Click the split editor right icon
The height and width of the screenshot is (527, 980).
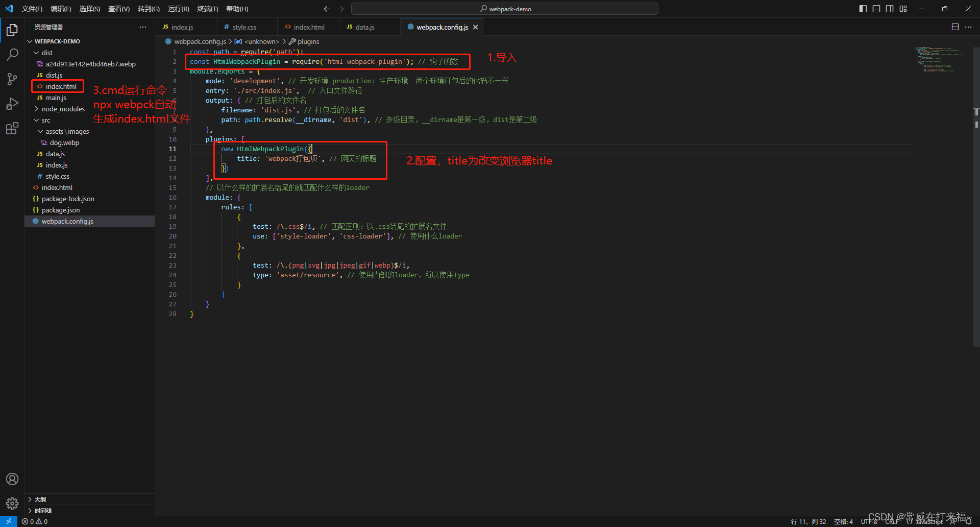pyautogui.click(x=955, y=27)
